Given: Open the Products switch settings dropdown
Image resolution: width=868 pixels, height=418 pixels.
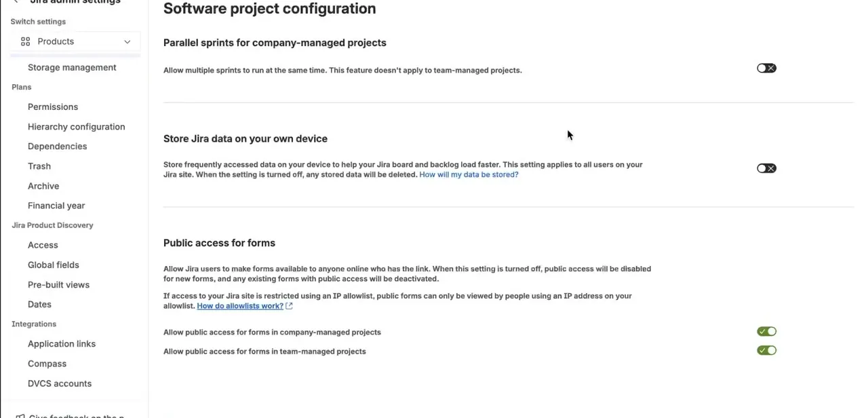Looking at the screenshot, I should click(75, 41).
